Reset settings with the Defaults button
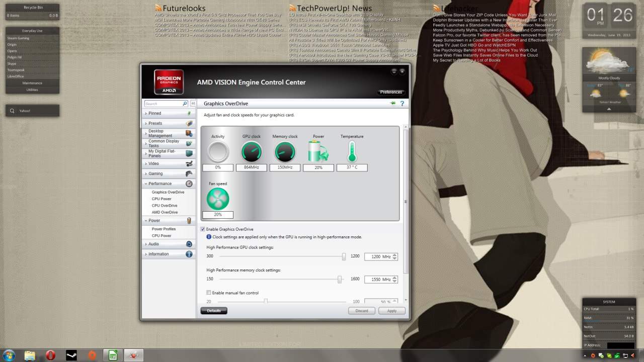 click(x=214, y=311)
